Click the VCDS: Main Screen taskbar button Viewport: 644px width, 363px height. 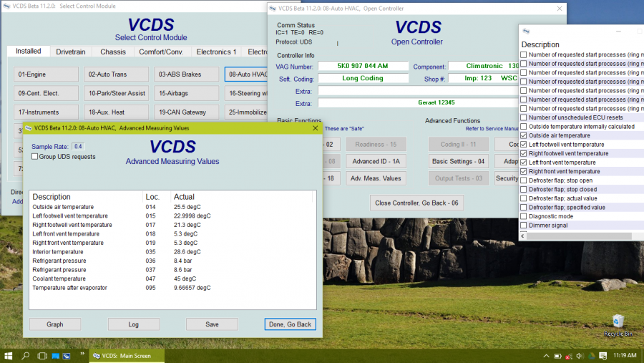point(127,356)
